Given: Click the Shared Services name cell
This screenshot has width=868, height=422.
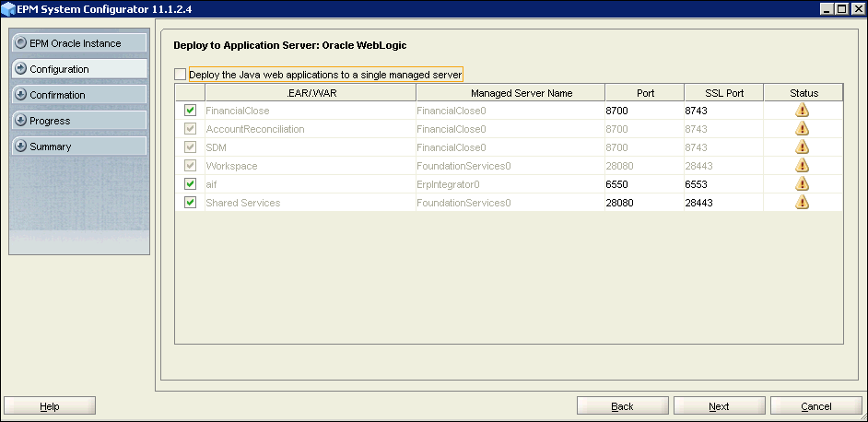Looking at the screenshot, I should coord(311,203).
